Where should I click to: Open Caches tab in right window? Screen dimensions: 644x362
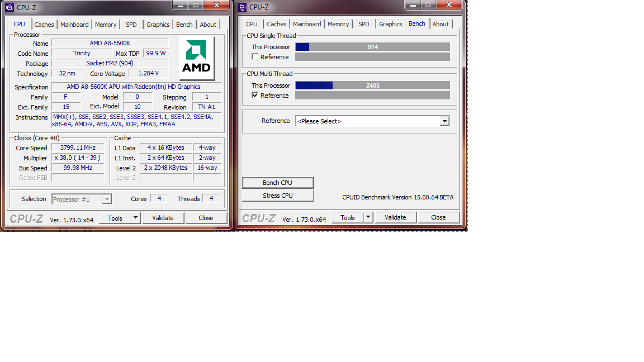(x=276, y=24)
